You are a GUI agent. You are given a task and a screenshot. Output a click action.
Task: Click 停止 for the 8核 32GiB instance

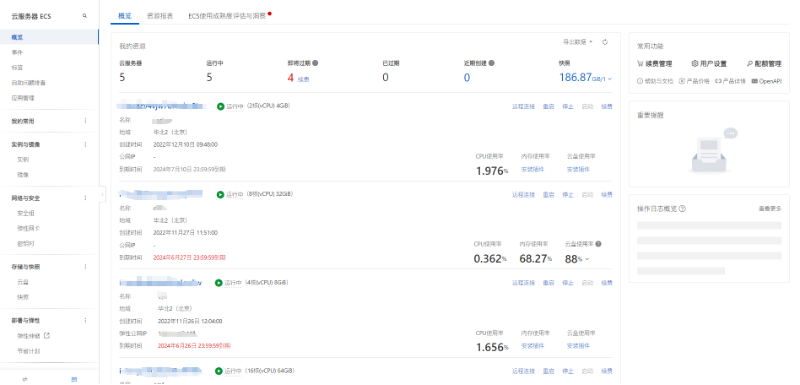click(x=568, y=195)
